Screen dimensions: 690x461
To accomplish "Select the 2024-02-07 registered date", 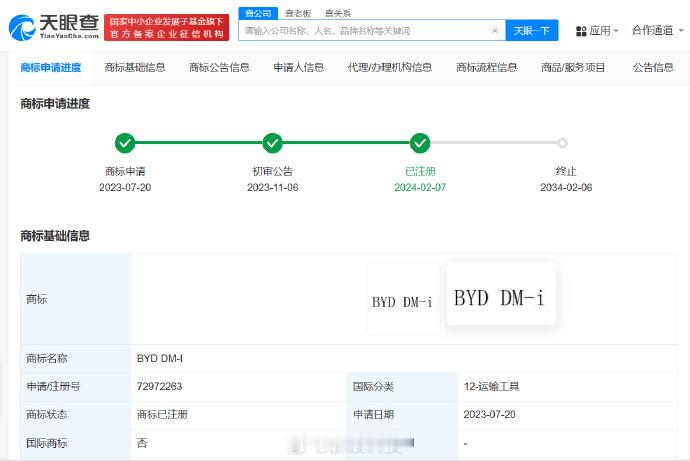I will (x=420, y=187).
